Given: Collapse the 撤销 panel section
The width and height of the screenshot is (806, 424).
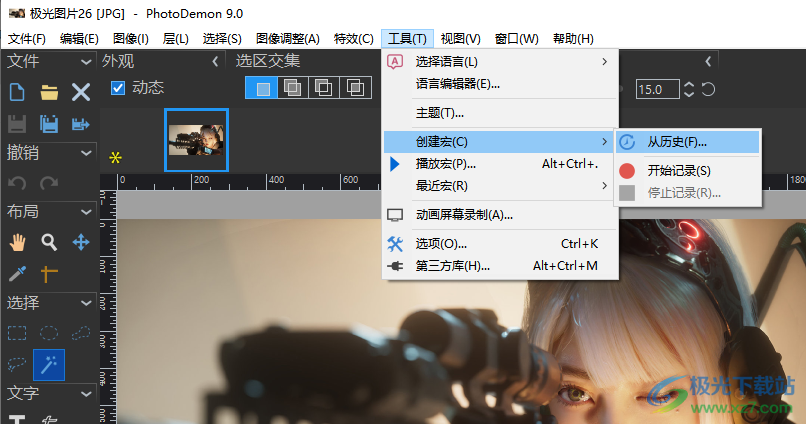Looking at the screenshot, I should [86, 153].
